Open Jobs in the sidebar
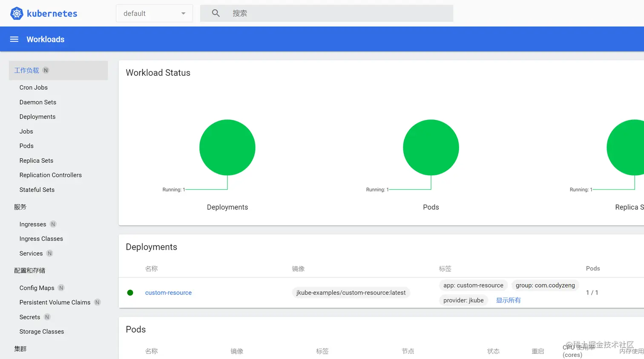 click(26, 131)
